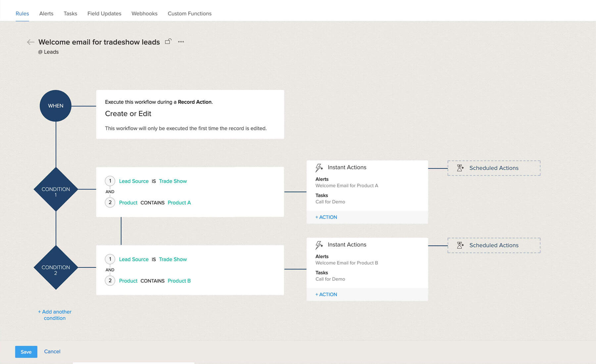Viewport: 596px width, 364px height.
Task: Select the Condition 1 diamond node
Action: click(56, 189)
